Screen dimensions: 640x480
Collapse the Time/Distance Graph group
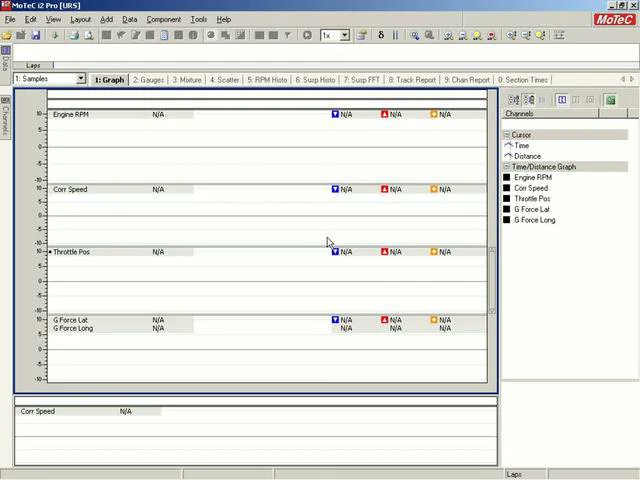pos(507,167)
